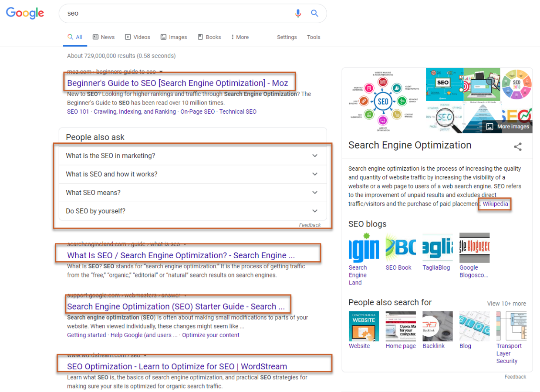Share the Search Engine Optimization panel
Viewport: 540px width, 392px height.
click(518, 147)
